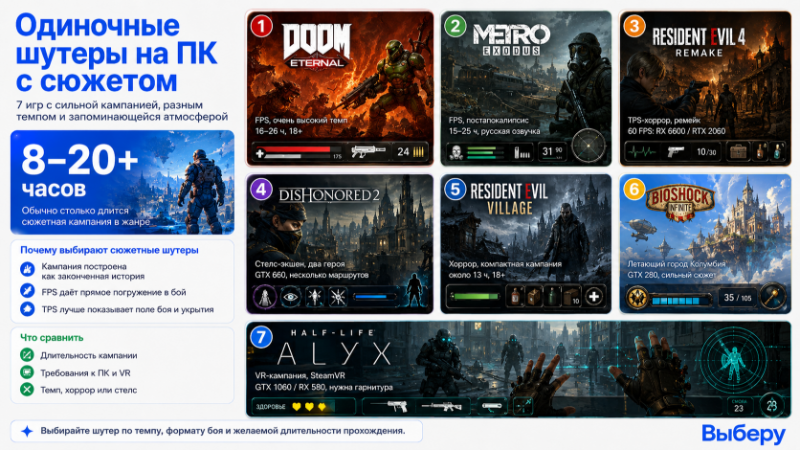800x450 pixels.
Task: Click the icon beside 'Кампания построена как законченная история'
Action: [x=28, y=269]
